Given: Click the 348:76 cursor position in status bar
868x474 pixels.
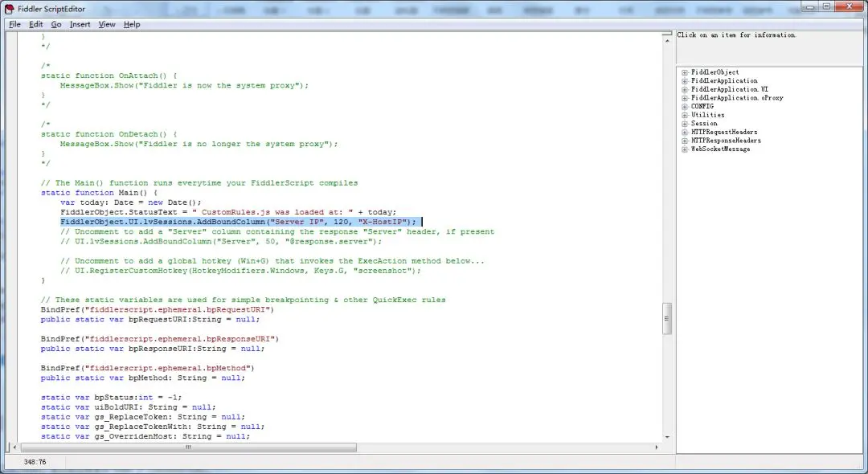Looking at the screenshot, I should (35, 462).
